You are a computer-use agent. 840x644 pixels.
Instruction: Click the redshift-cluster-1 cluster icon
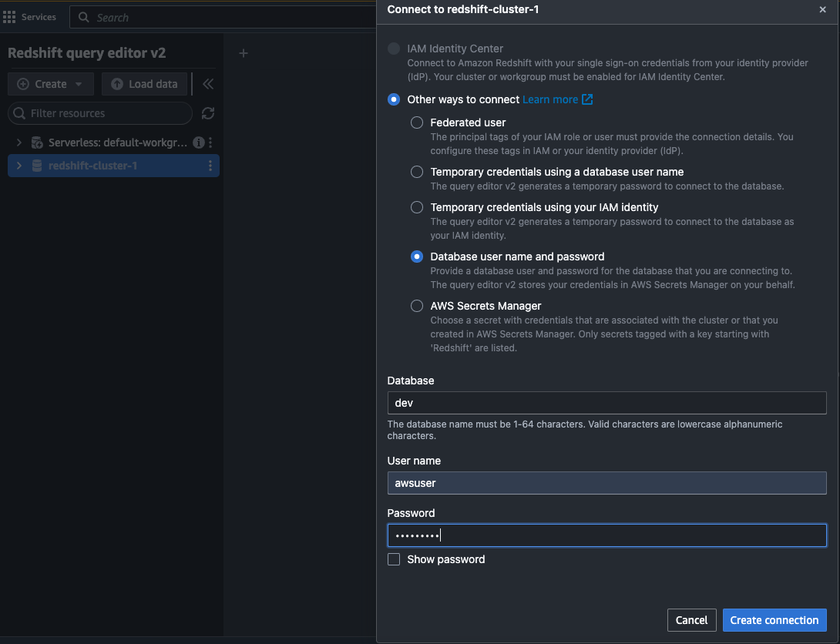(x=37, y=166)
